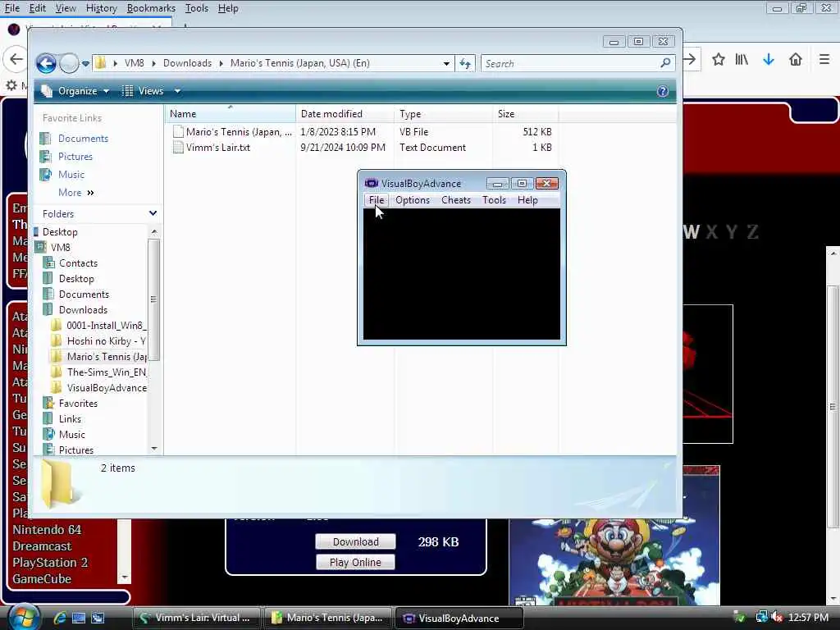Image resolution: width=840 pixels, height=630 pixels.
Task: Sort by Name column header
Action: [231, 113]
